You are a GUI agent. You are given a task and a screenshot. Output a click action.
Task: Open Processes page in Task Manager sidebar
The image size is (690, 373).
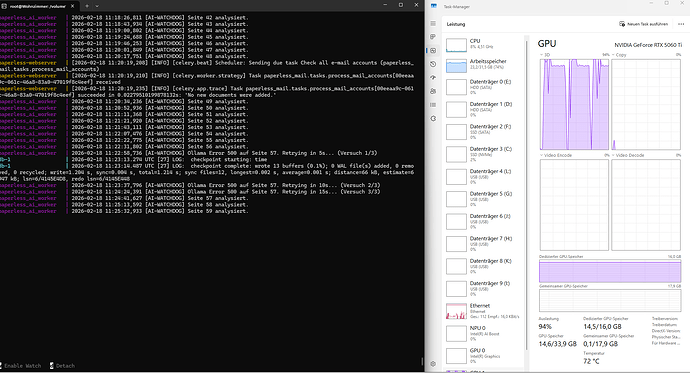pos(433,37)
